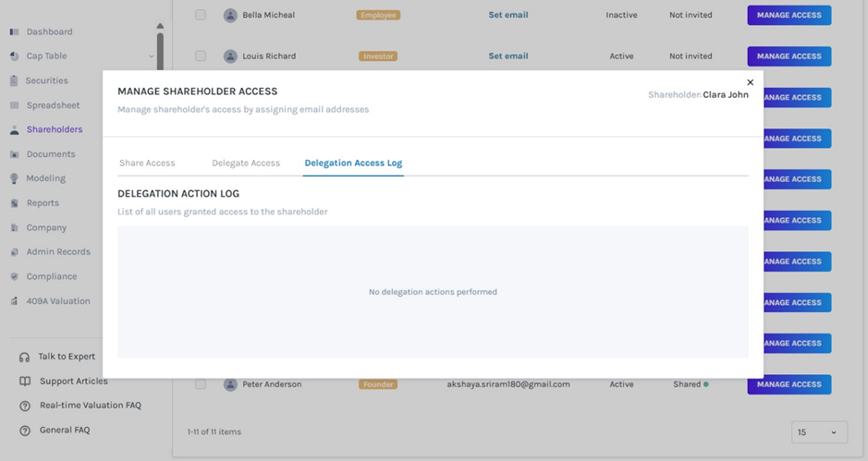Click the '1-11 of 11 items' text
The height and width of the screenshot is (461, 868).
coord(214,431)
